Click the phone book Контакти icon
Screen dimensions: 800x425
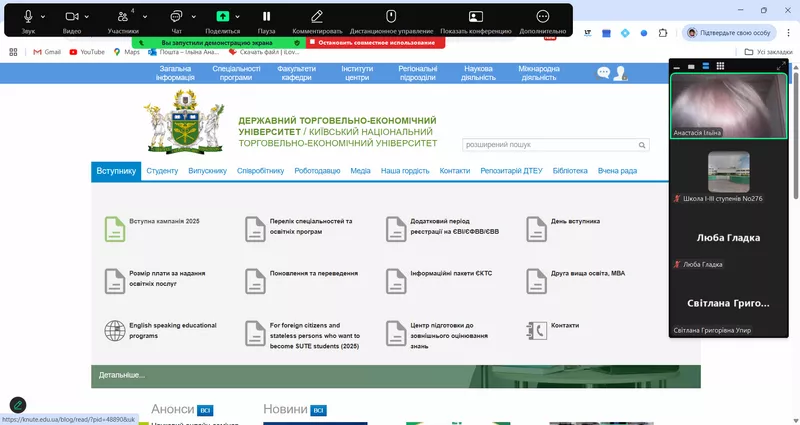tap(536, 331)
